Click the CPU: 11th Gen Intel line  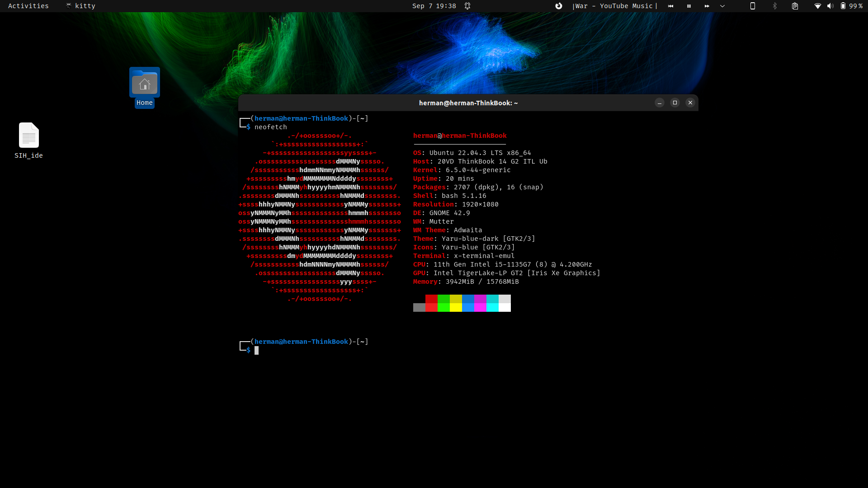tap(502, 264)
